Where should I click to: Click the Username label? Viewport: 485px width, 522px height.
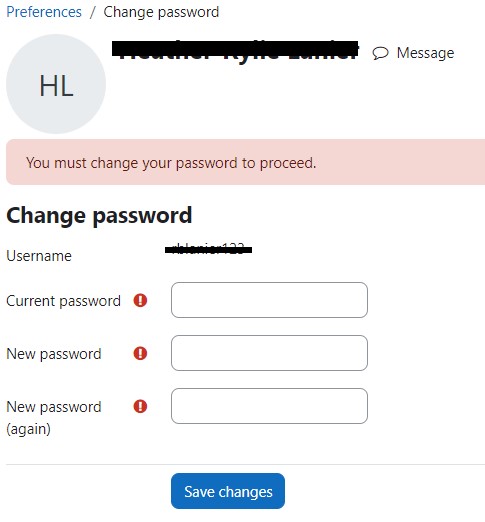[39, 256]
